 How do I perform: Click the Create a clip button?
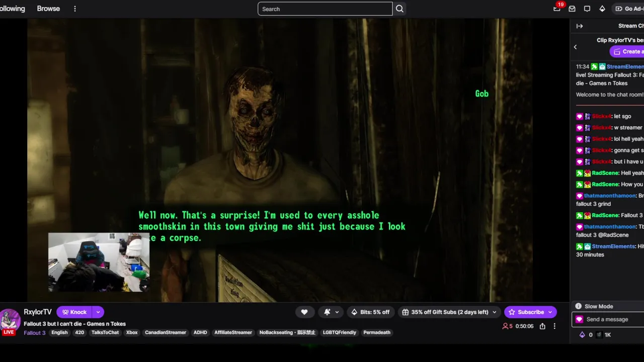click(627, 51)
